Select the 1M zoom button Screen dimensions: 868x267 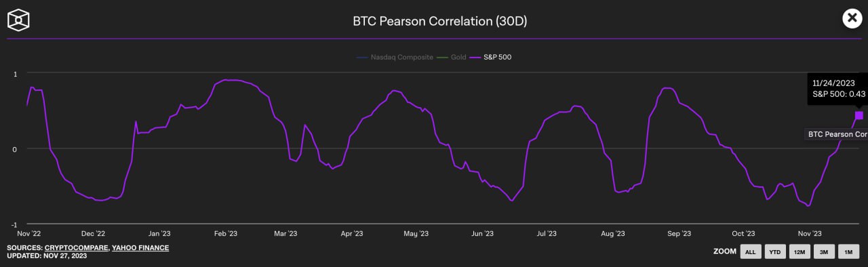pos(848,251)
